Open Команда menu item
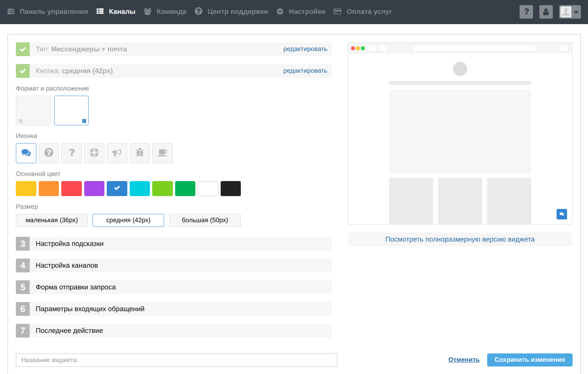The image size is (588, 374). pyautogui.click(x=165, y=12)
